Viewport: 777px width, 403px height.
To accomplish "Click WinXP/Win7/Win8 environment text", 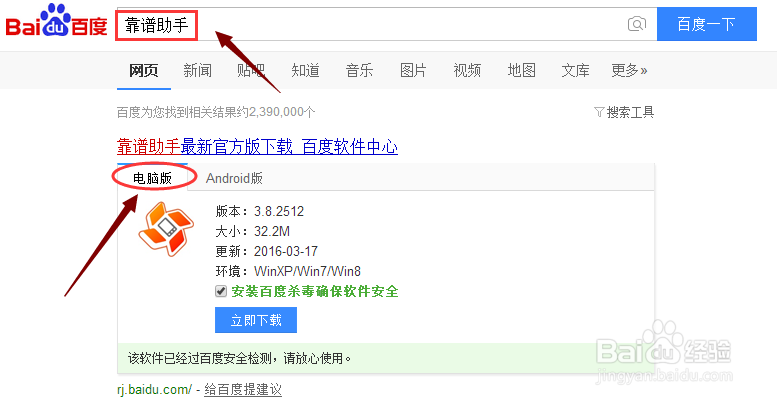I will pyautogui.click(x=307, y=272).
